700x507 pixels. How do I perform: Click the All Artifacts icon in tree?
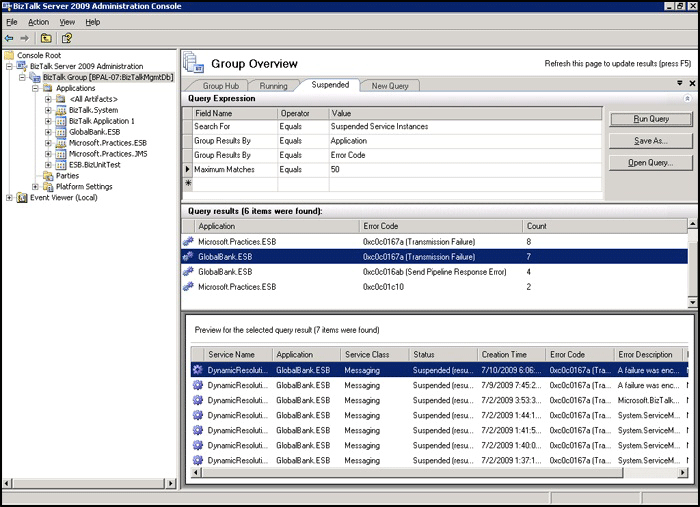pos(61,99)
